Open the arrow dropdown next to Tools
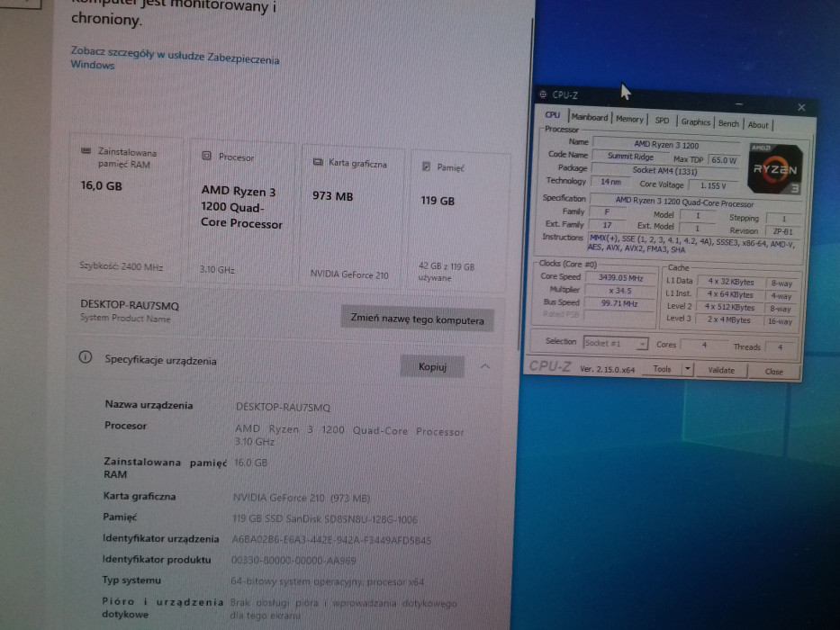The image size is (840, 630). coord(687,369)
